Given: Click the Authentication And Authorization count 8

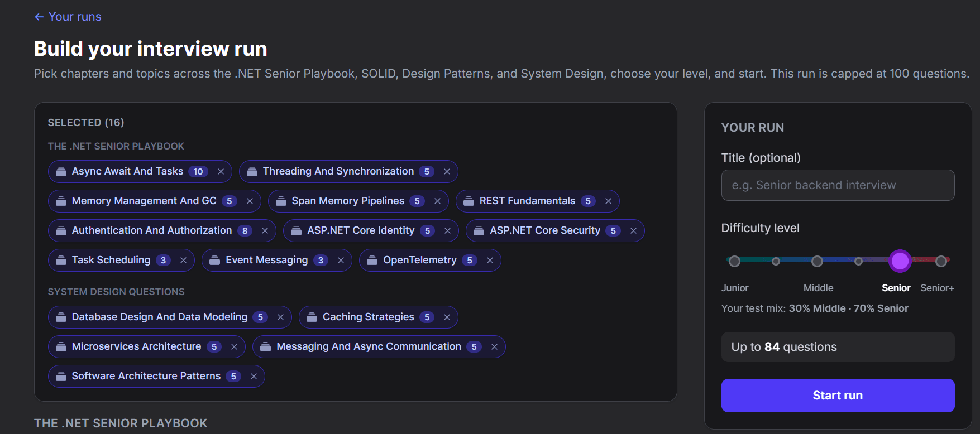Looking at the screenshot, I should [245, 231].
